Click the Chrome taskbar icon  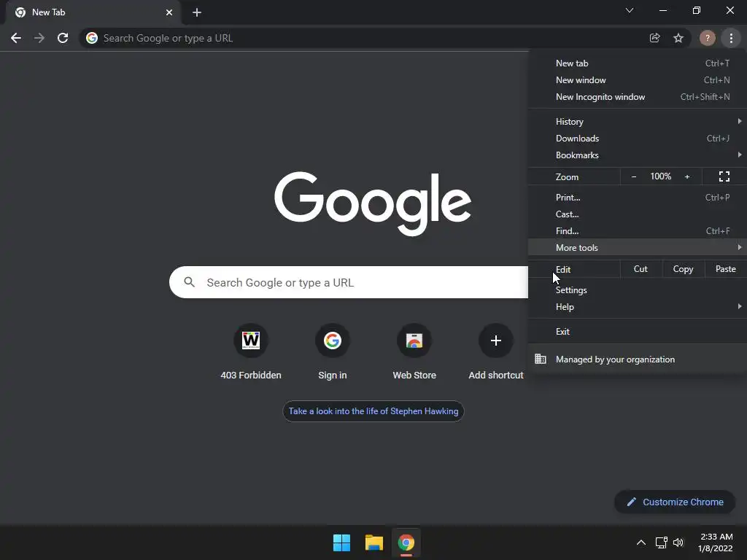[406, 542]
